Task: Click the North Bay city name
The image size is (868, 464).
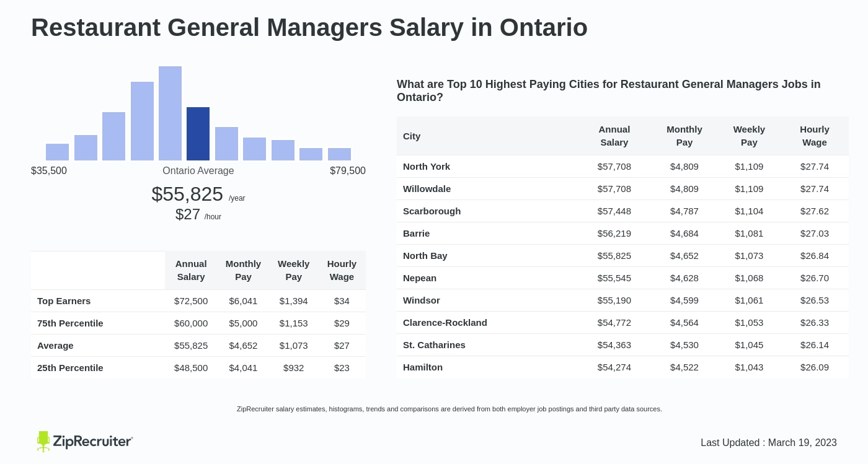Action: tap(425, 256)
